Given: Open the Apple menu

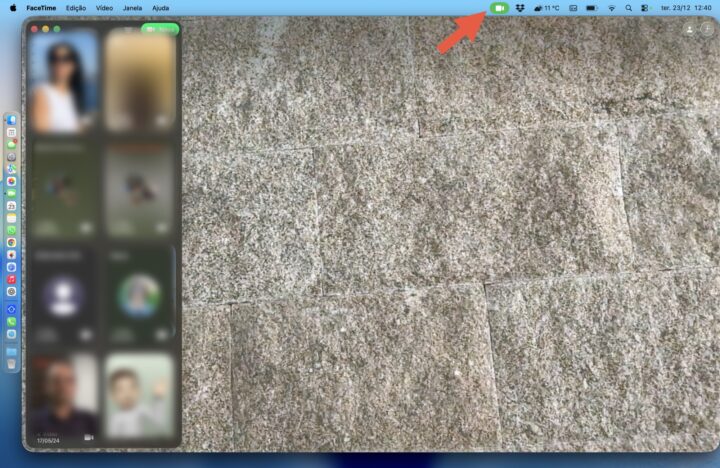Looking at the screenshot, I should point(12,8).
